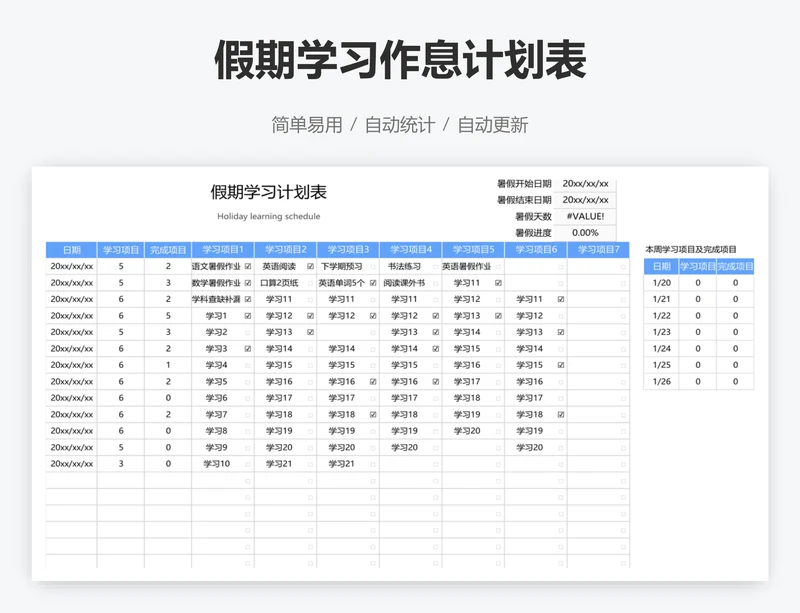This screenshot has height=613, width=800.
Task: Select the 1/20 date cell
Action: click(662, 283)
